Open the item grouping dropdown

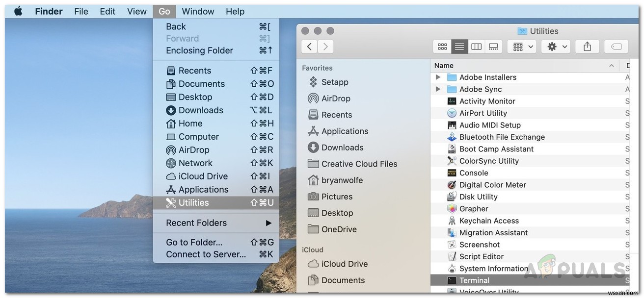(x=521, y=46)
